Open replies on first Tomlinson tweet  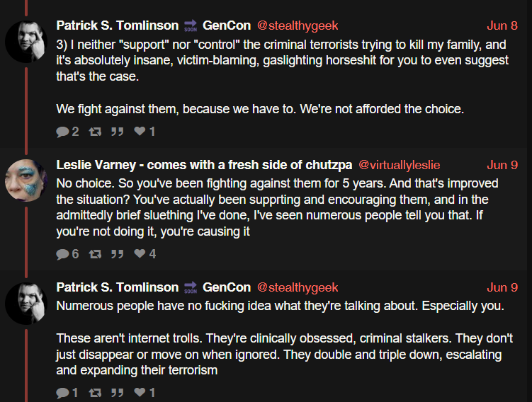(x=67, y=131)
